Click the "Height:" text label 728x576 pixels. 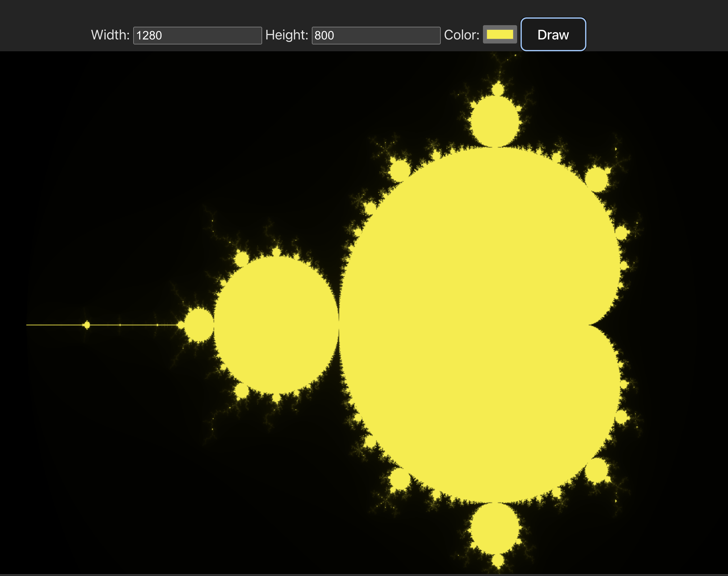click(x=286, y=35)
